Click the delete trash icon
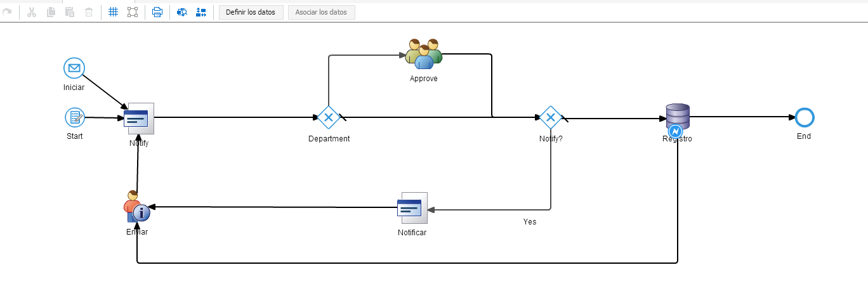Viewport: 868px width, 298px height. [89, 12]
